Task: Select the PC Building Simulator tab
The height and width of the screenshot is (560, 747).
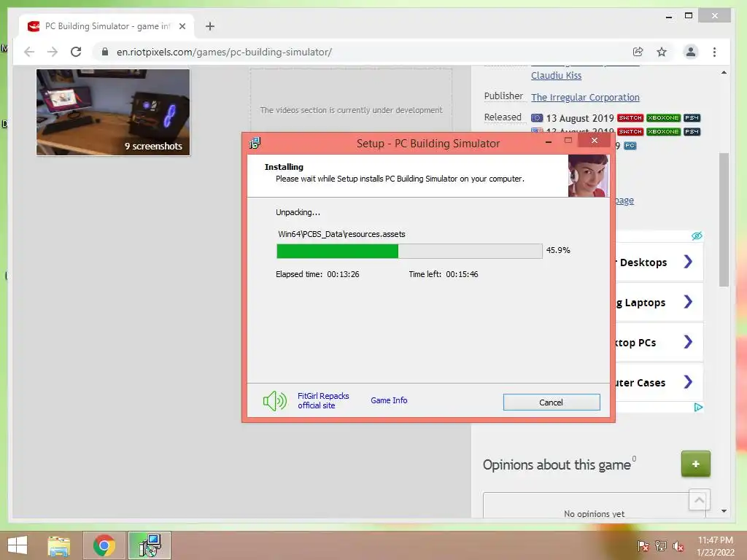Action: click(x=107, y=27)
